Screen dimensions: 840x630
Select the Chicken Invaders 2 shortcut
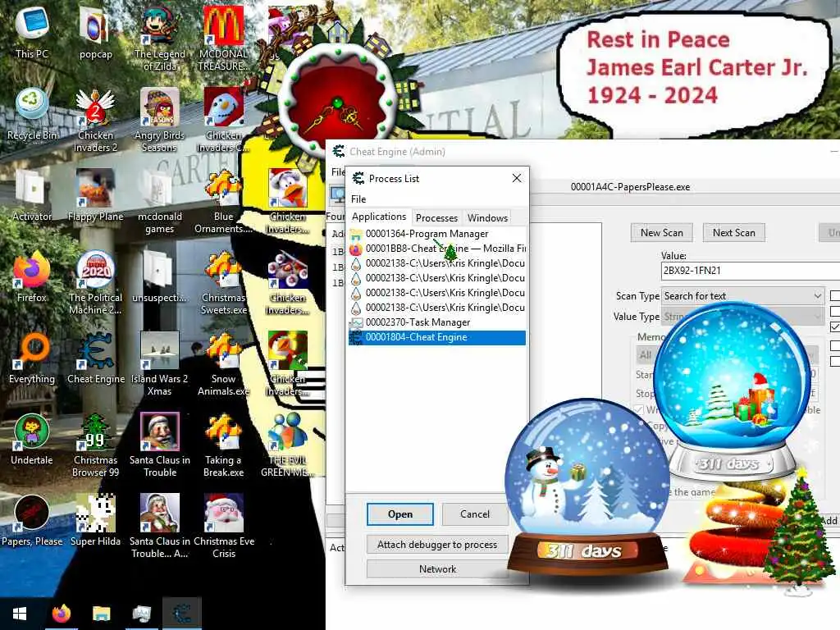click(95, 120)
